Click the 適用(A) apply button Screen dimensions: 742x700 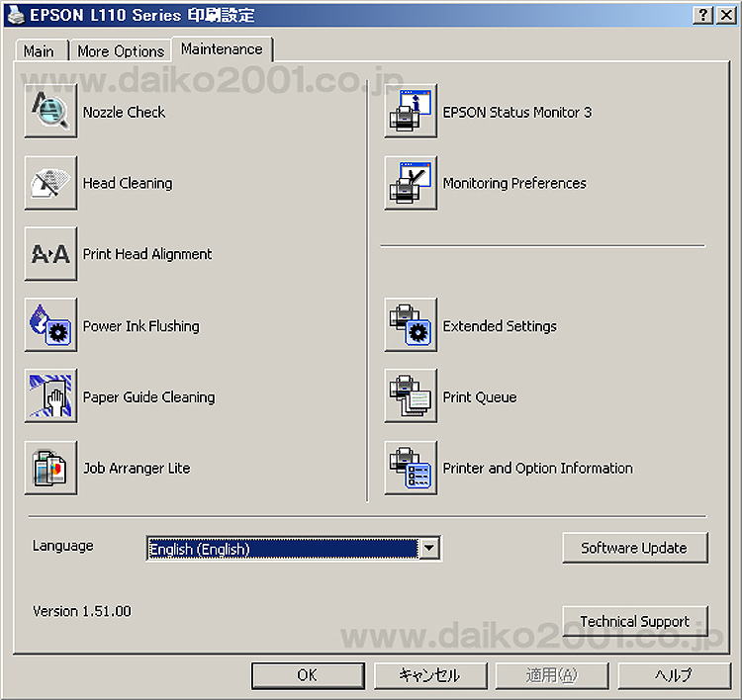[552, 675]
